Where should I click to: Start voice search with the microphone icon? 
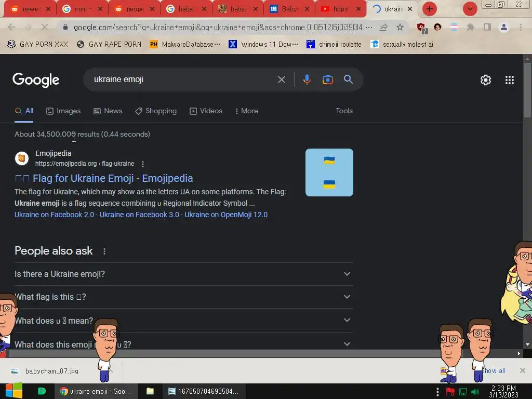(307, 79)
